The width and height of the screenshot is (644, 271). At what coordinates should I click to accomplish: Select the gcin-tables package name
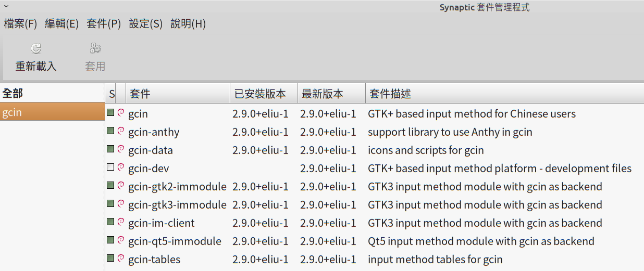pyautogui.click(x=154, y=260)
